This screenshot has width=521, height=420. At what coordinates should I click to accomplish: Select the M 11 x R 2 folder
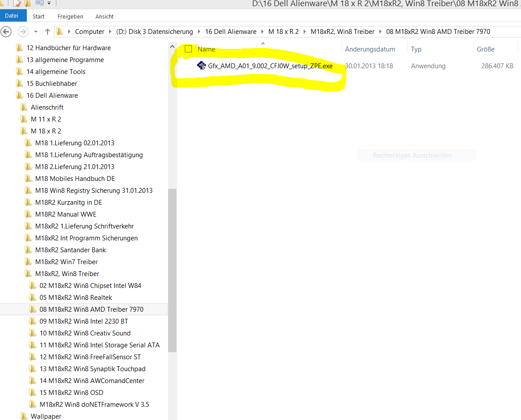click(x=46, y=119)
